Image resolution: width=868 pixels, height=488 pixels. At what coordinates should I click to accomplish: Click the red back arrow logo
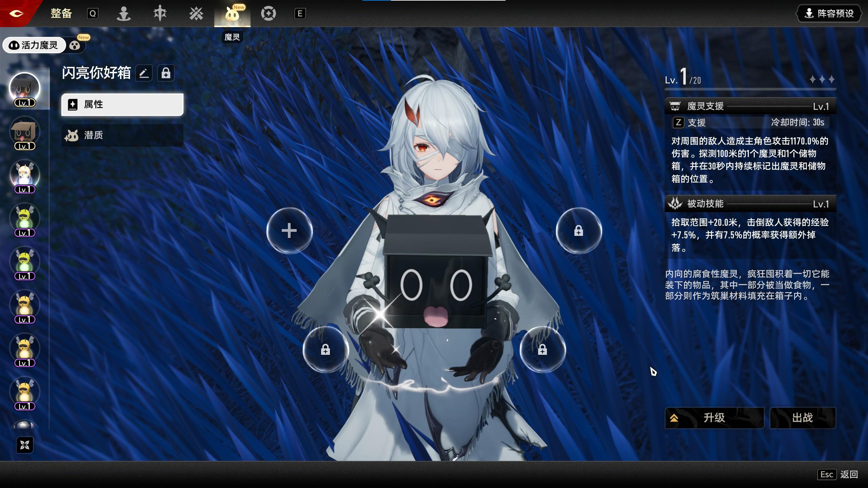pyautogui.click(x=16, y=14)
